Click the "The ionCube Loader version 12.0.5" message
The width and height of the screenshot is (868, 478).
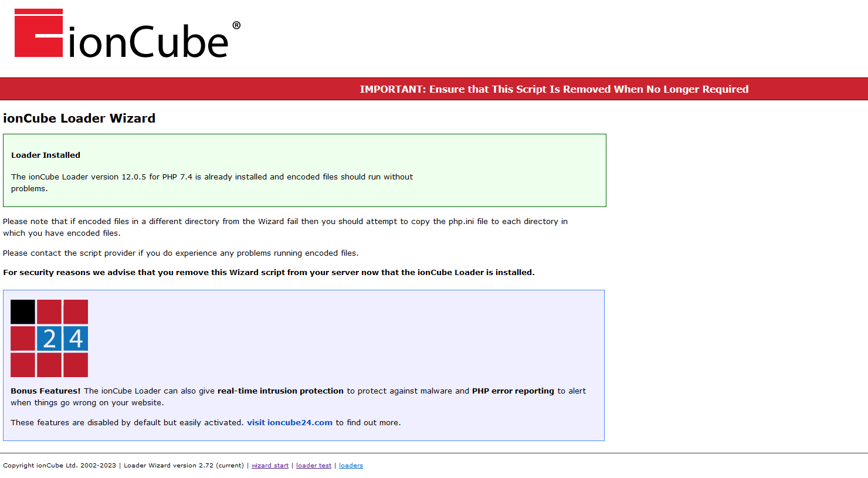point(212,182)
